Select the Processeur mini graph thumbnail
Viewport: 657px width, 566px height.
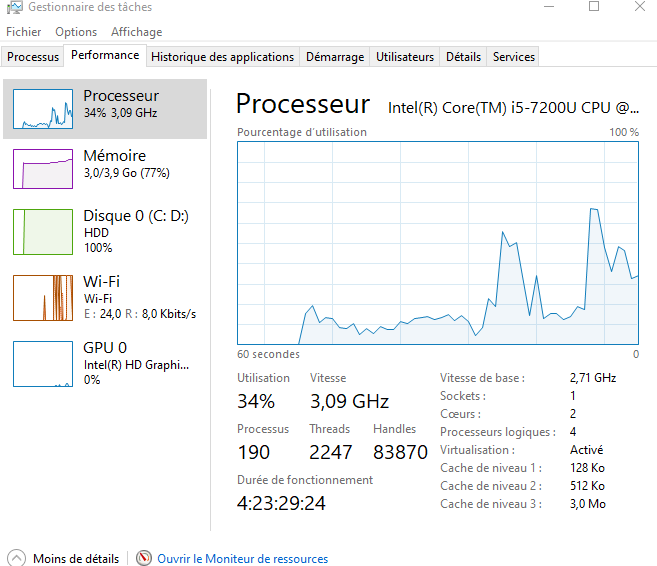(x=43, y=109)
